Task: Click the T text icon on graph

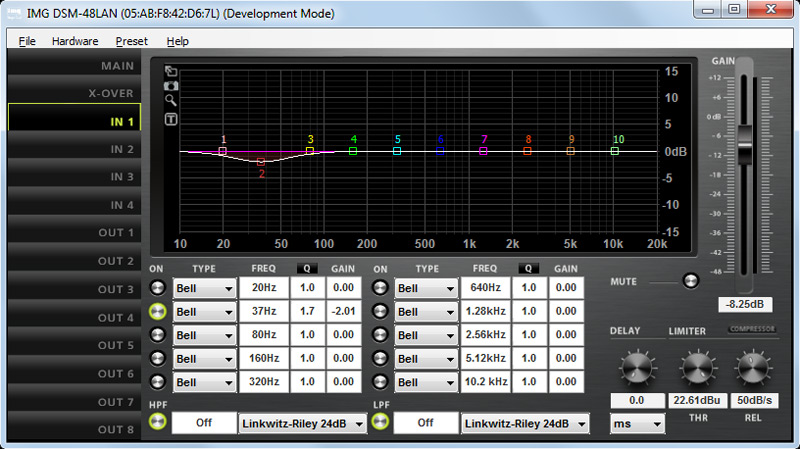Action: pyautogui.click(x=171, y=119)
